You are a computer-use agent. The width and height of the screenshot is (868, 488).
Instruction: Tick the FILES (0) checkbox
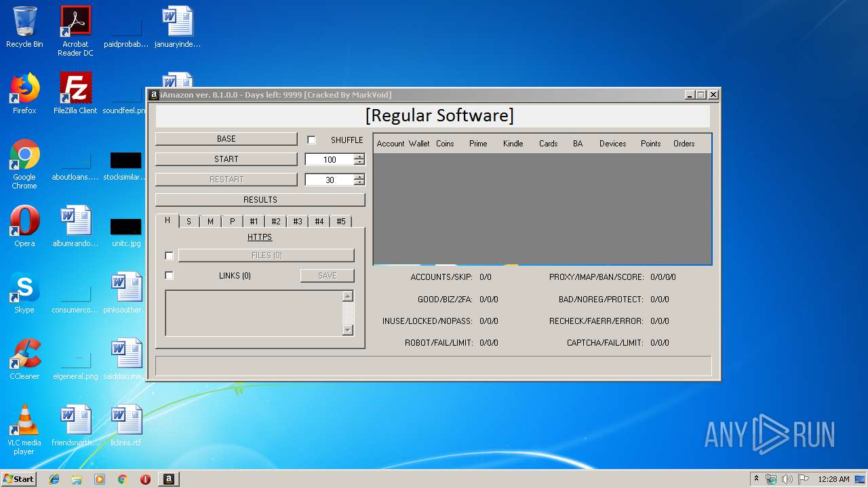[170, 256]
